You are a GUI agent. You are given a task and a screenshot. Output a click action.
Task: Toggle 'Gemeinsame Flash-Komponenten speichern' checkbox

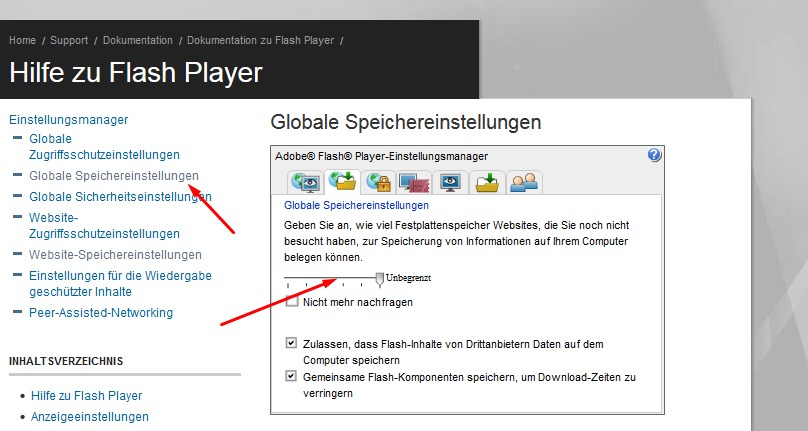click(292, 377)
